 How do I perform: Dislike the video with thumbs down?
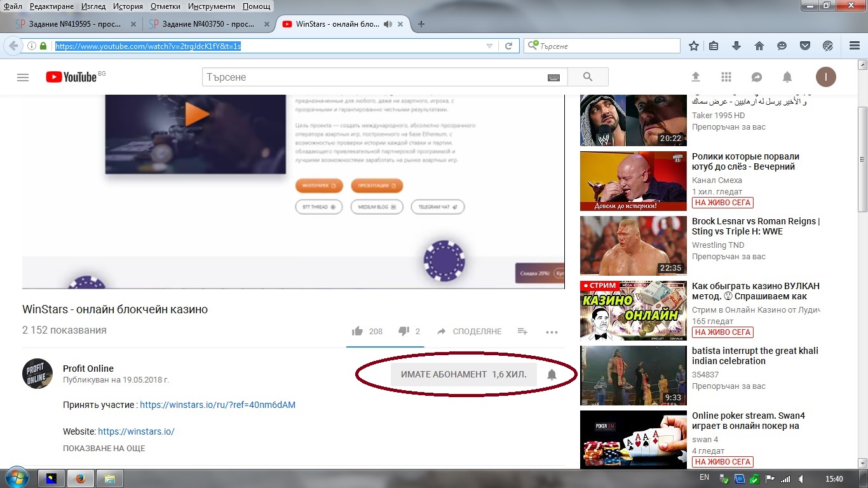[403, 331]
